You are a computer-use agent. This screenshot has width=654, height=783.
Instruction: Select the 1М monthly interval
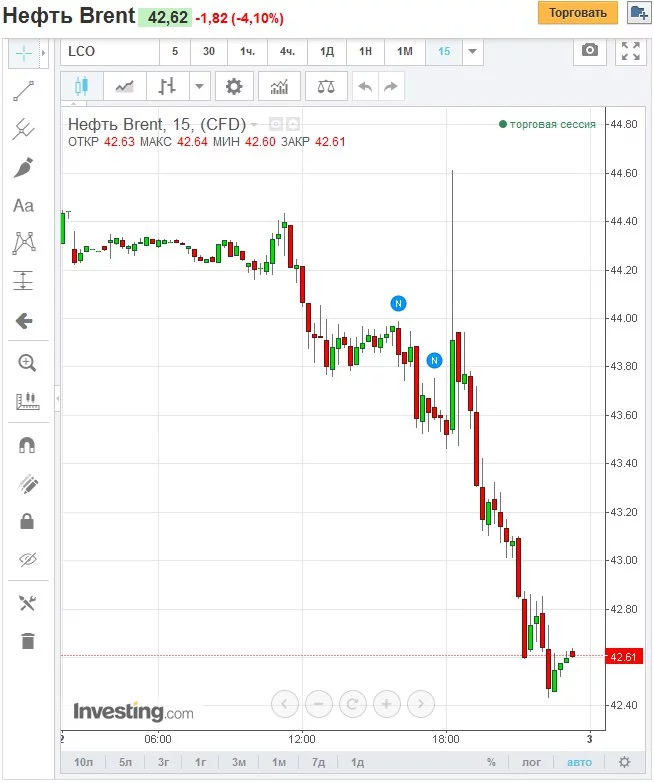click(404, 52)
